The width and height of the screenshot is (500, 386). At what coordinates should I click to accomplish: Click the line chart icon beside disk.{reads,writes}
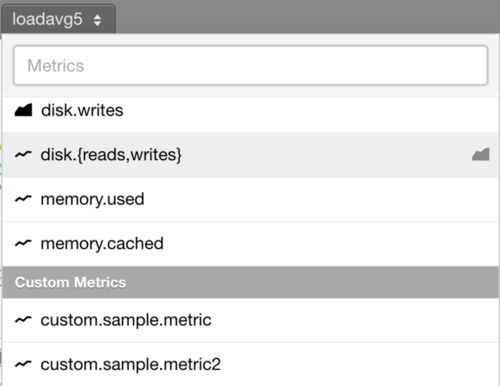point(23,154)
